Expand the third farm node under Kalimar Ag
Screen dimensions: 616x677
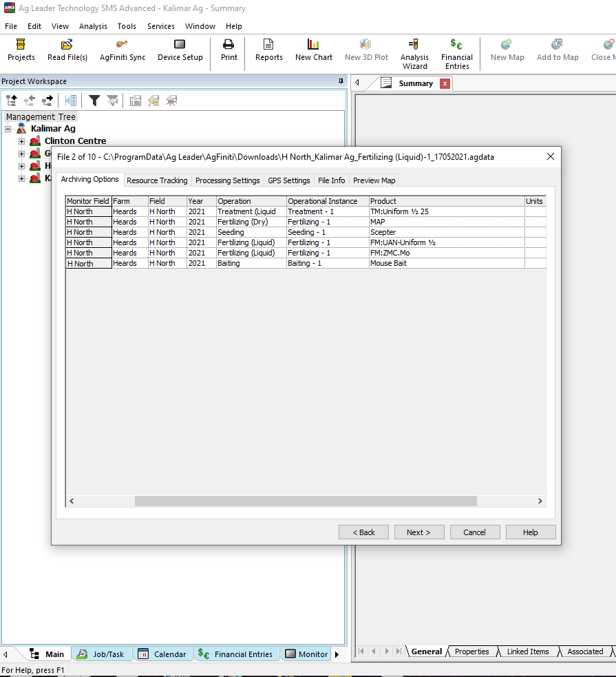pyautogui.click(x=21, y=166)
